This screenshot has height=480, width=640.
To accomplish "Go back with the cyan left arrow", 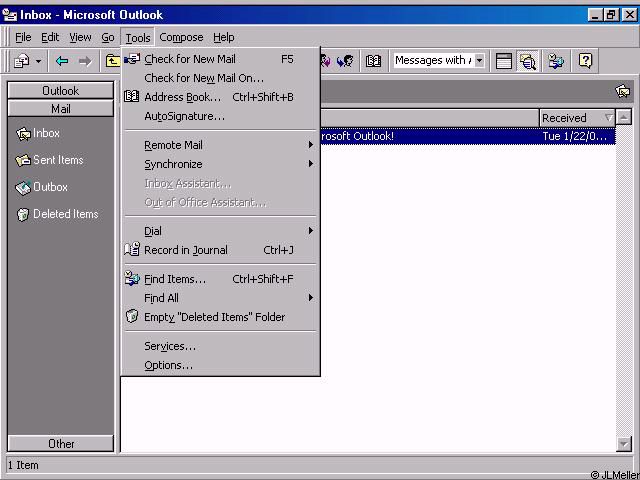I will tap(62, 61).
